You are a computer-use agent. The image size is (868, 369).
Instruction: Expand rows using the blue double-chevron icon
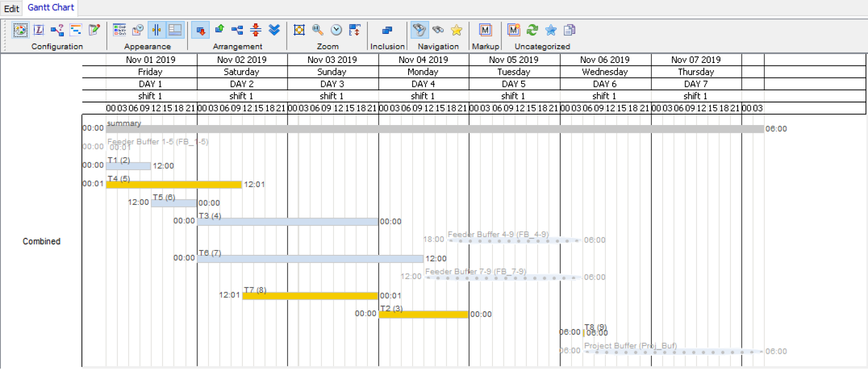(274, 30)
